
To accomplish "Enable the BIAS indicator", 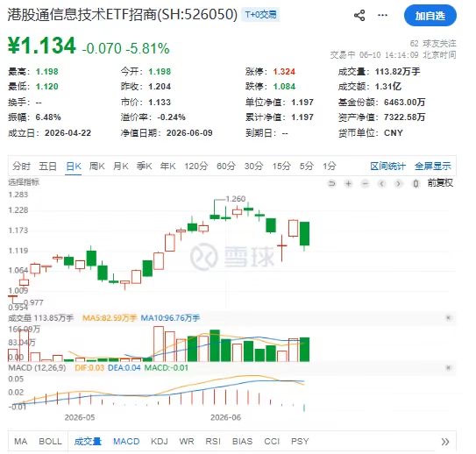I will pyautogui.click(x=242, y=441).
